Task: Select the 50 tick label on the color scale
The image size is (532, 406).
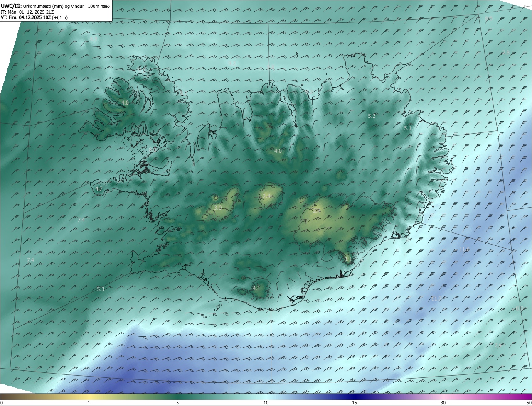Action: pos(529,403)
